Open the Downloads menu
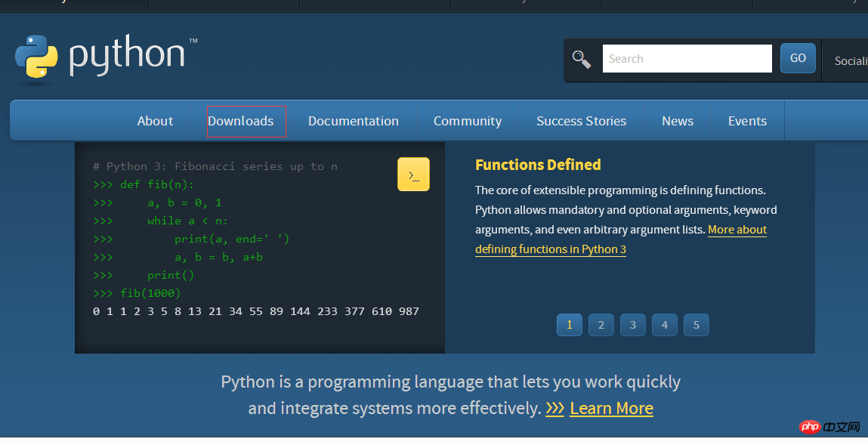Viewport: 868px width, 442px height. pyautogui.click(x=241, y=121)
